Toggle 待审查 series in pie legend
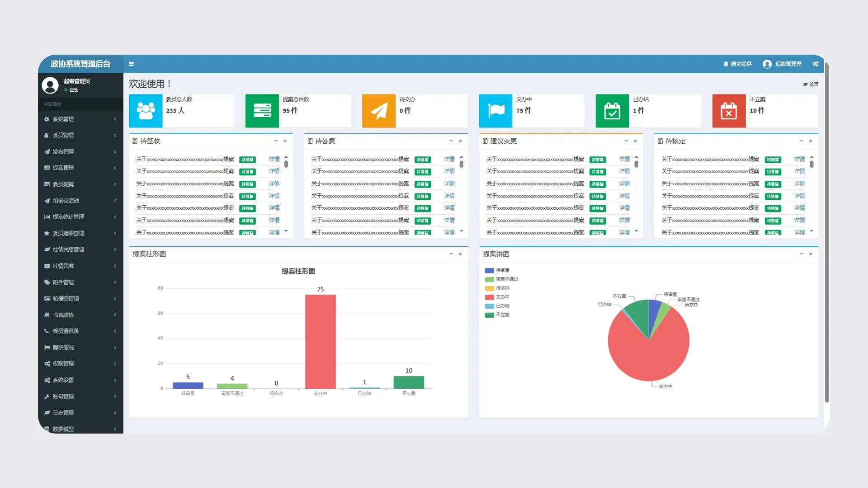Screen dimensions: 868x488 pyautogui.click(x=497, y=271)
